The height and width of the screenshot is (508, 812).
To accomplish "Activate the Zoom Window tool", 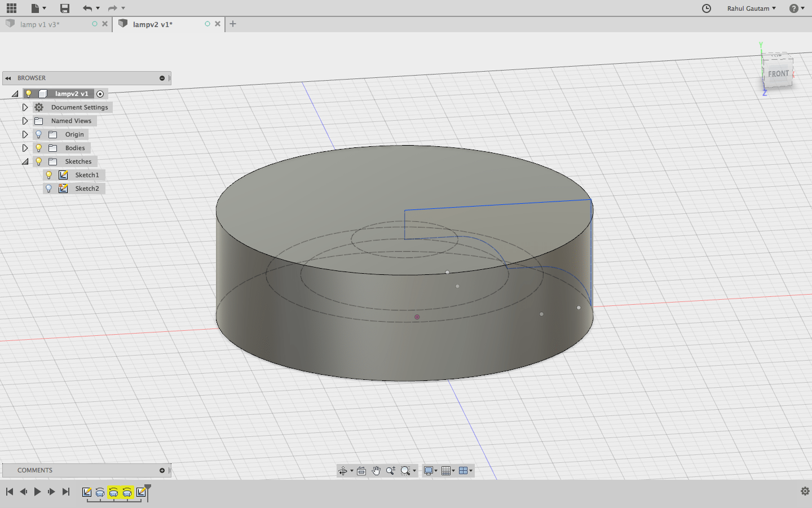I will (405, 471).
